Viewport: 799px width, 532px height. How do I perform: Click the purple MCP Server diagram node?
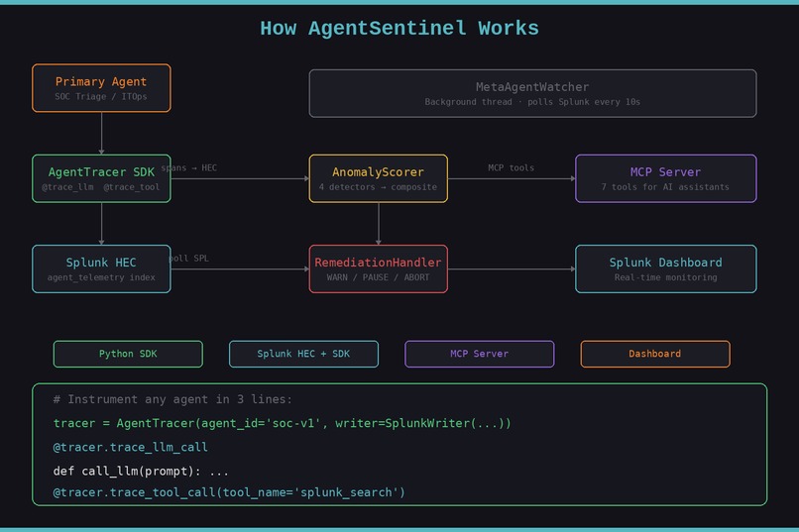(665, 178)
